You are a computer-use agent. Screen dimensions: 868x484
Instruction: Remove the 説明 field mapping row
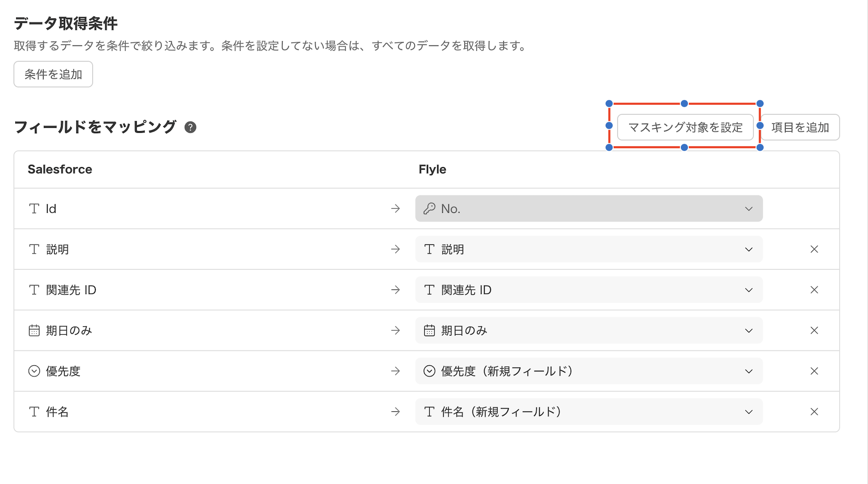(814, 249)
